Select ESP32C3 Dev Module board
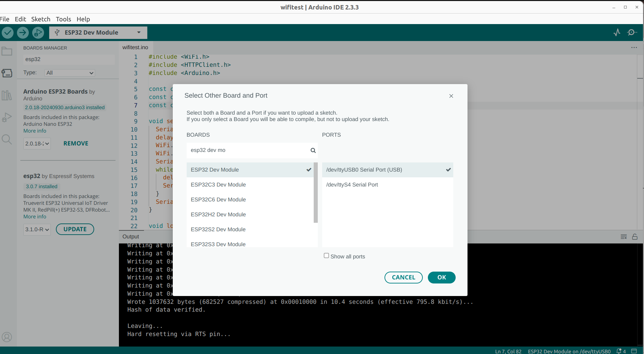Viewport: 644px width, 354px height. click(x=250, y=185)
